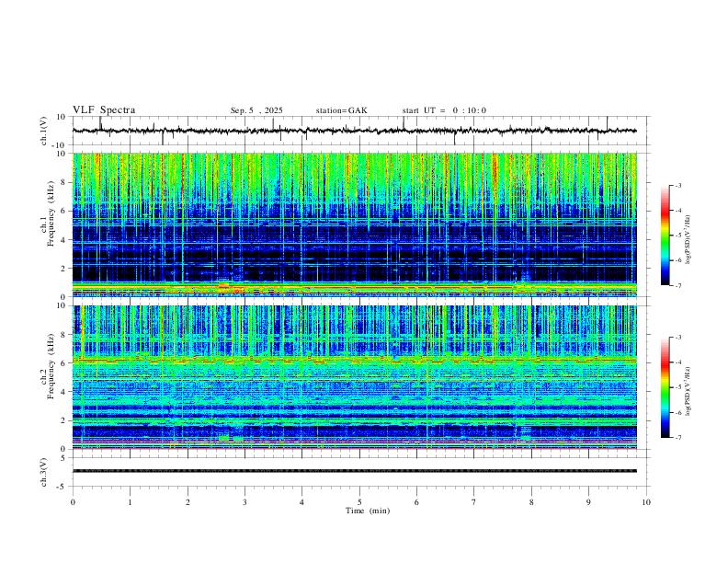Select the date text "Sep. 5 , 2025"
Viewport: 728px width, 563px height.
(256, 110)
